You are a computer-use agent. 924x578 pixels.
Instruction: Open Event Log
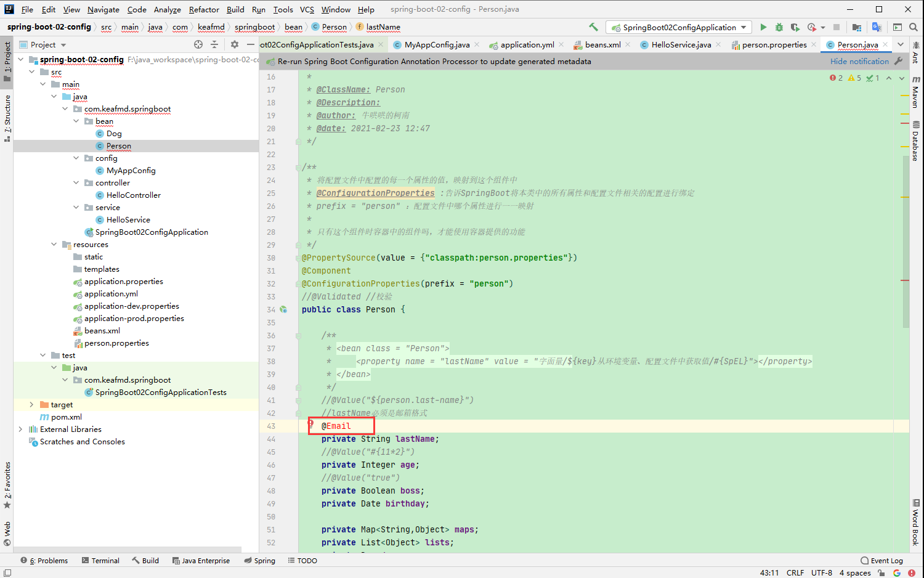[x=881, y=560]
